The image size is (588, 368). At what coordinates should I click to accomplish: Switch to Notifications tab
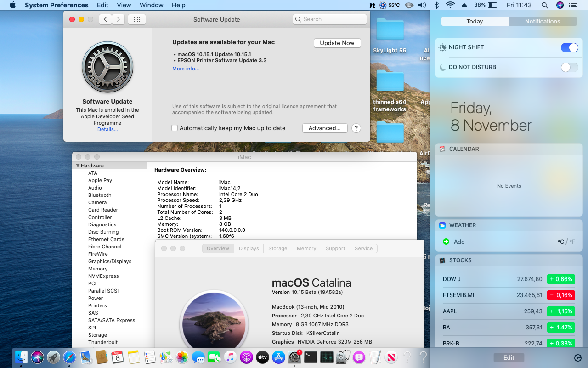[x=543, y=22]
